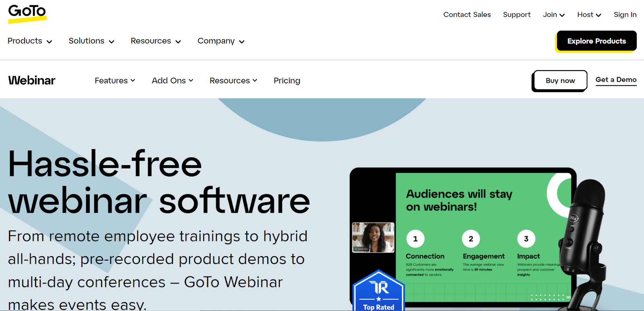Click the number 2 circle above Engagement

point(471,239)
